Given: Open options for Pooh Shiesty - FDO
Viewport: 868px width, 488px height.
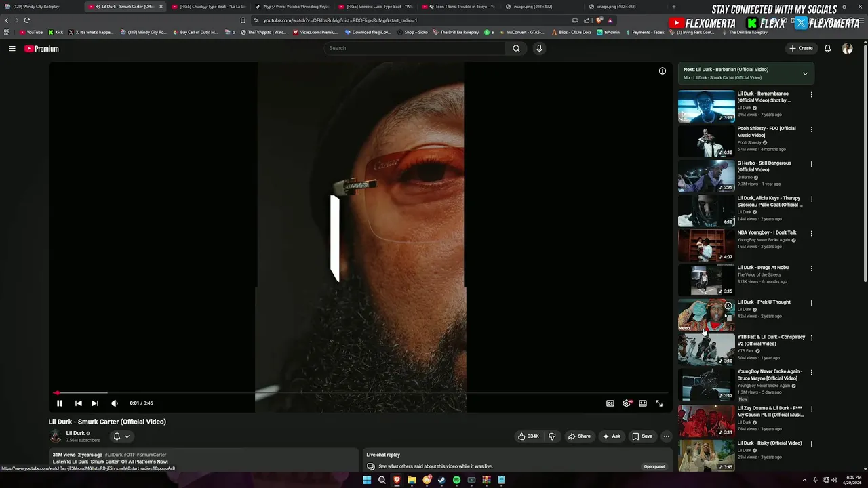Looking at the screenshot, I should pos(811,129).
